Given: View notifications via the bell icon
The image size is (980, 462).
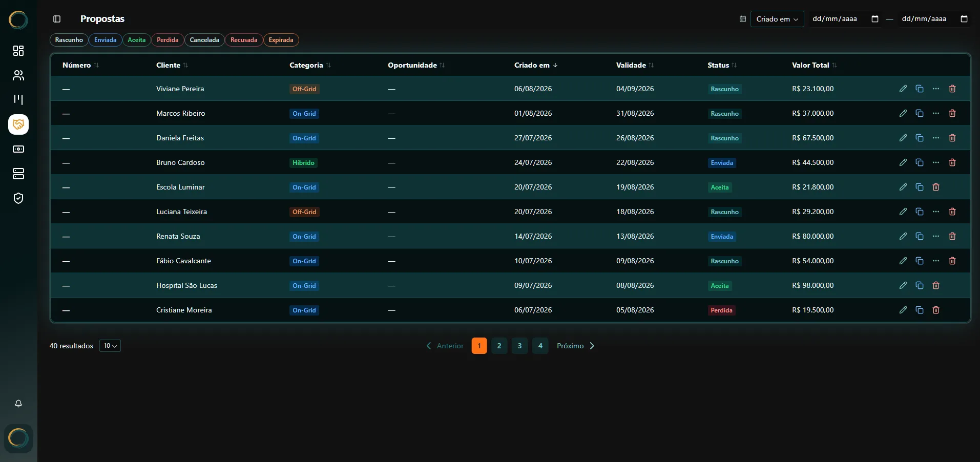Looking at the screenshot, I should [18, 404].
